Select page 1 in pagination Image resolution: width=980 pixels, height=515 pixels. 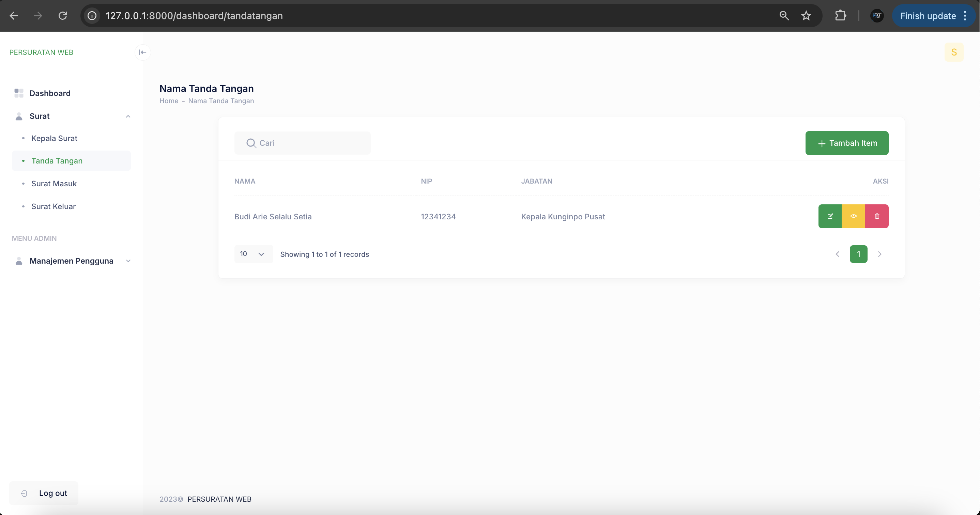point(858,254)
